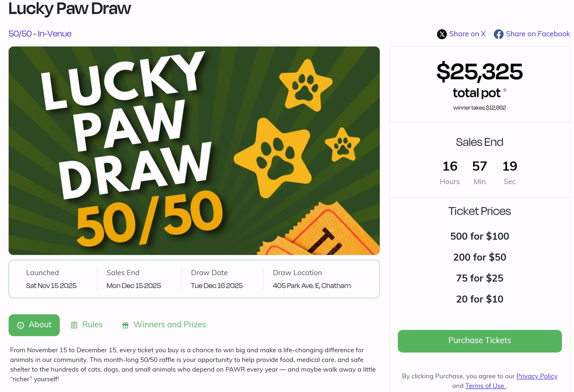This screenshot has width=574, height=392.
Task: Click the $25,325 total pot amount
Action: [x=480, y=71]
